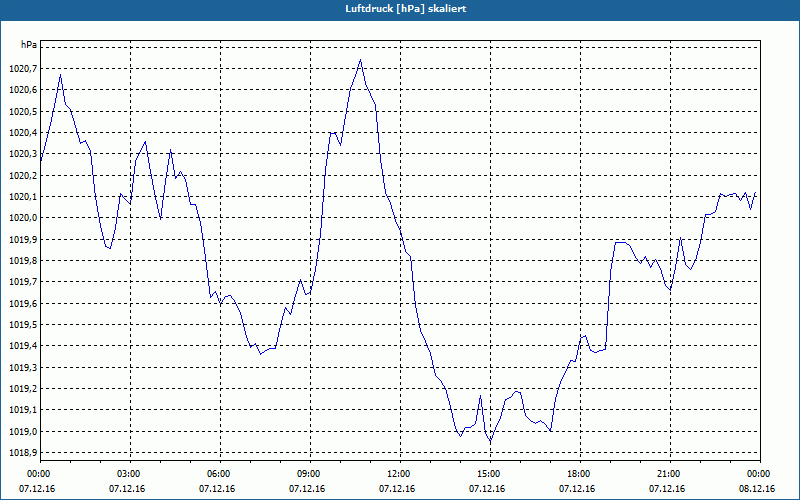Screen dimensions: 800x500
Task: Click the 15:00 time label
Action: (490, 474)
